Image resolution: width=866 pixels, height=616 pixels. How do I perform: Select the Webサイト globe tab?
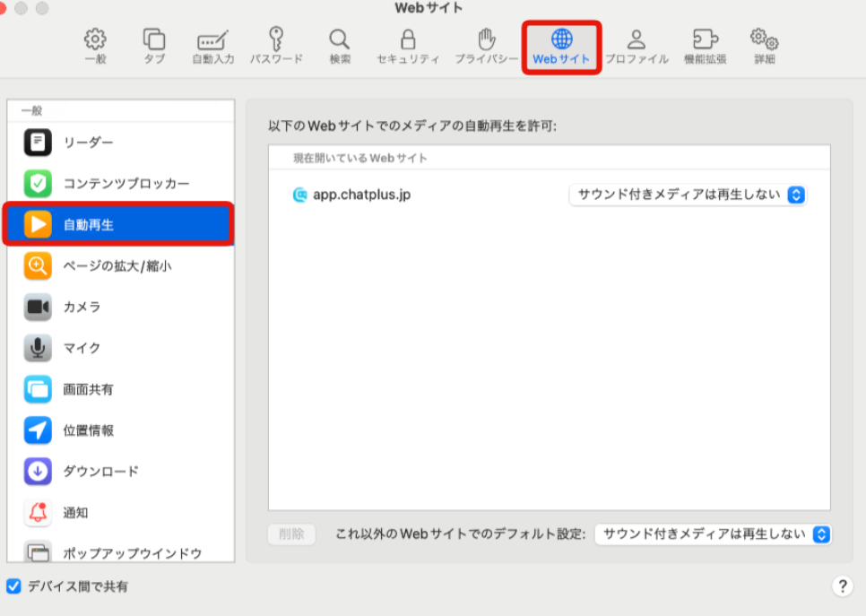click(x=561, y=47)
